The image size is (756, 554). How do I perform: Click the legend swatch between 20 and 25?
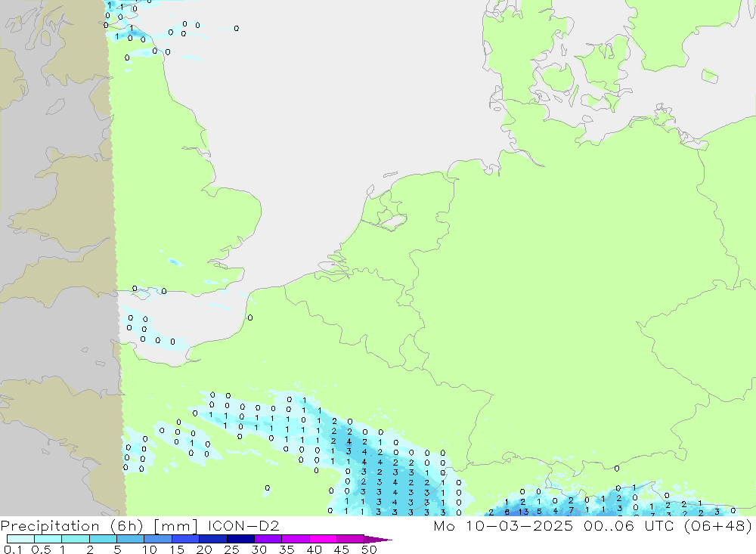[x=212, y=539]
